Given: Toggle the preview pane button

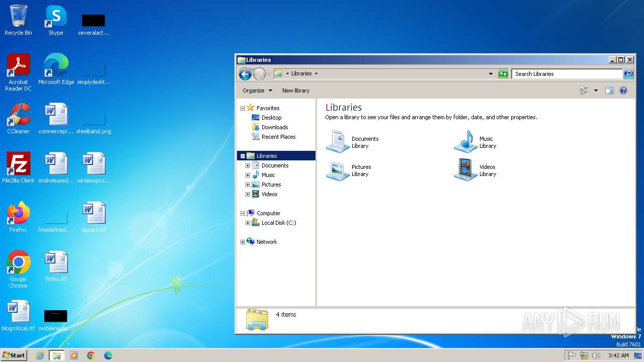Looking at the screenshot, I should click(609, 90).
